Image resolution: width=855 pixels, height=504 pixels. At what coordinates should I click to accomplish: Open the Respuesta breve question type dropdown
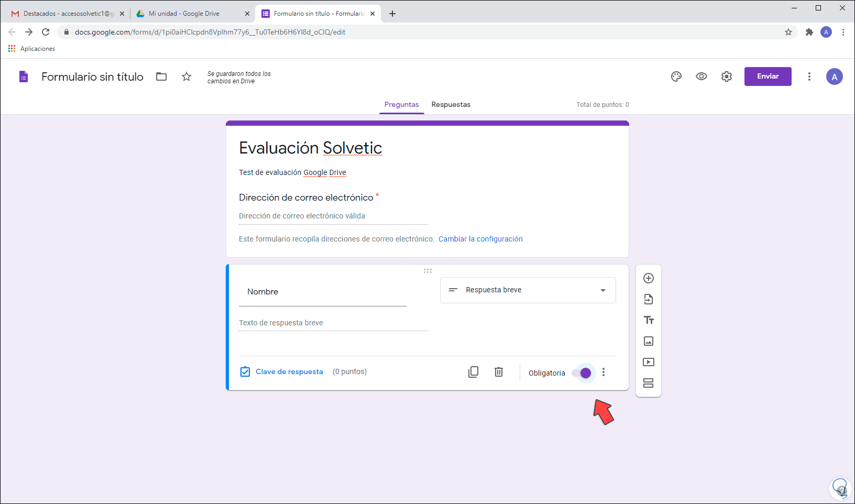528,290
